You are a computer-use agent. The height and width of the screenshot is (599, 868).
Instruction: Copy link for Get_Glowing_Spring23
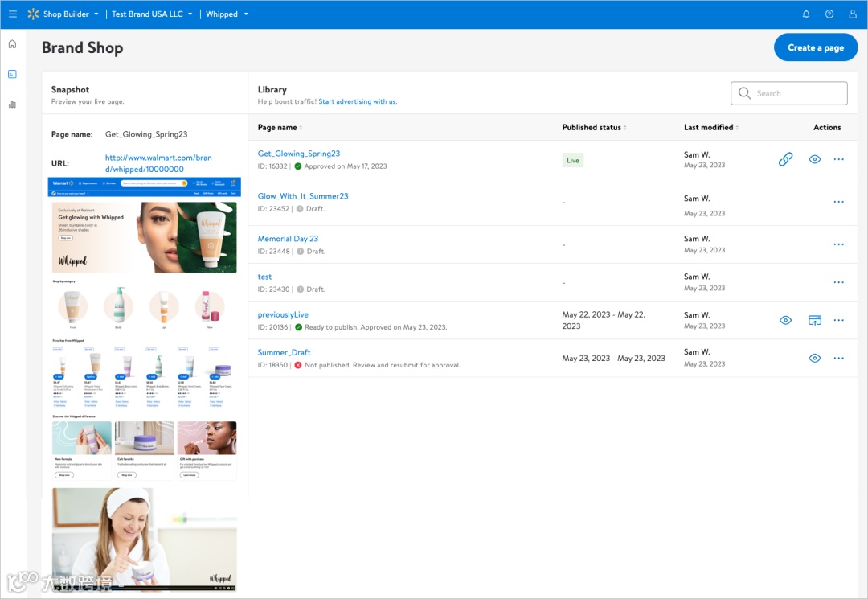point(785,159)
